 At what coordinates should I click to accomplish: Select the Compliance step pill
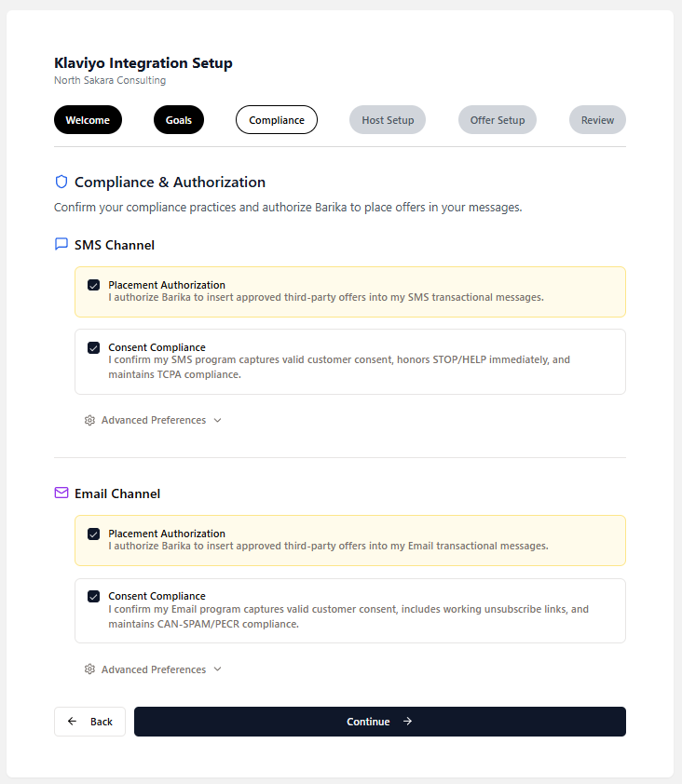coord(277,120)
